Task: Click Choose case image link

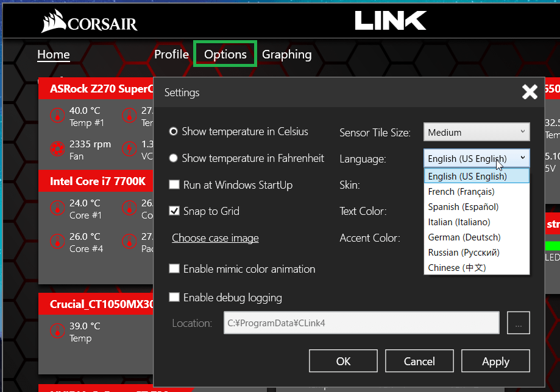Action: tap(215, 238)
